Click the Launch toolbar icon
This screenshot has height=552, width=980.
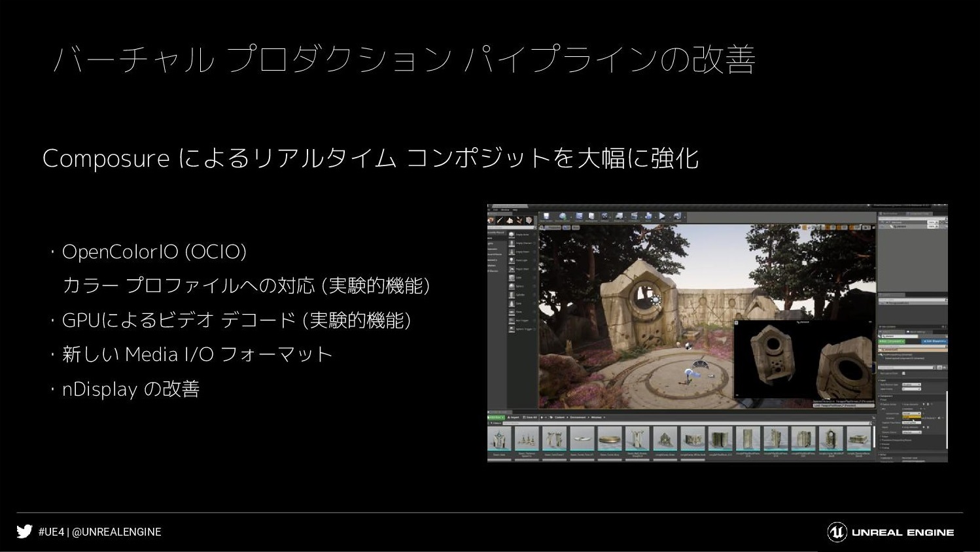677,217
